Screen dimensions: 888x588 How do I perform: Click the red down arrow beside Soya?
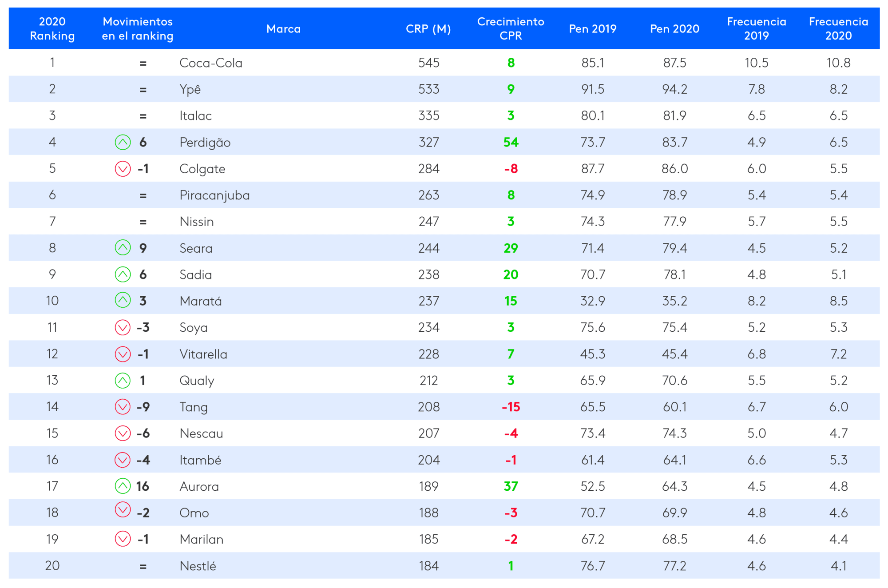click(123, 327)
